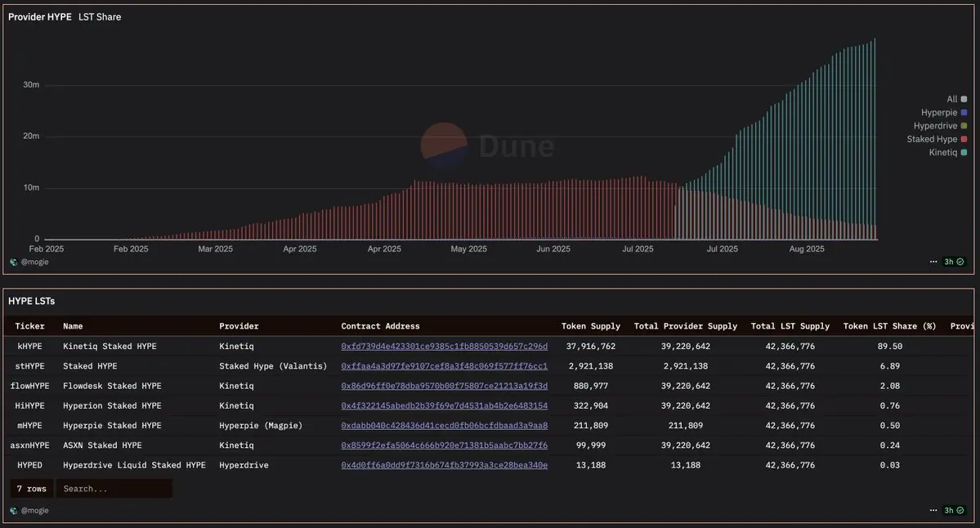Open the chart panel three-dot menu

(933, 262)
